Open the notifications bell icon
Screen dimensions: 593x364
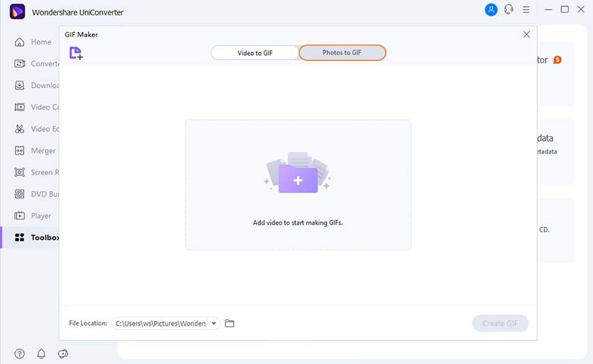click(x=41, y=354)
